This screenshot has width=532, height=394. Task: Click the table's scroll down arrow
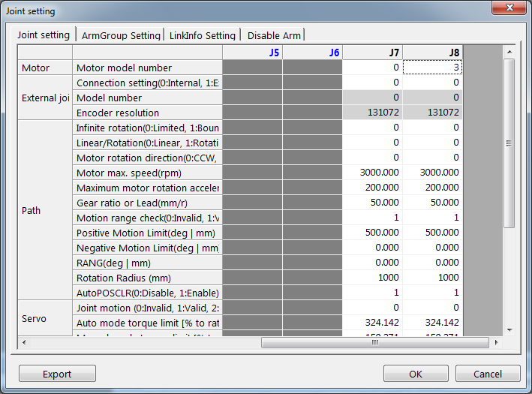pos(509,329)
